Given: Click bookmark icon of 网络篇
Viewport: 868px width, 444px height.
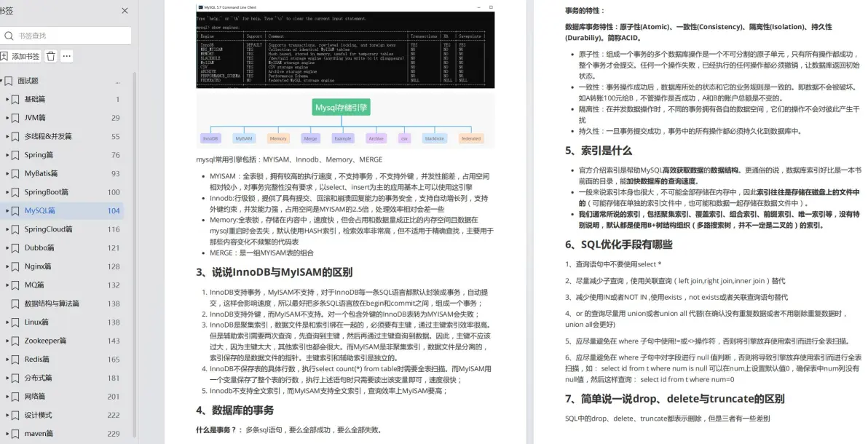Looking at the screenshot, I should pos(15,397).
